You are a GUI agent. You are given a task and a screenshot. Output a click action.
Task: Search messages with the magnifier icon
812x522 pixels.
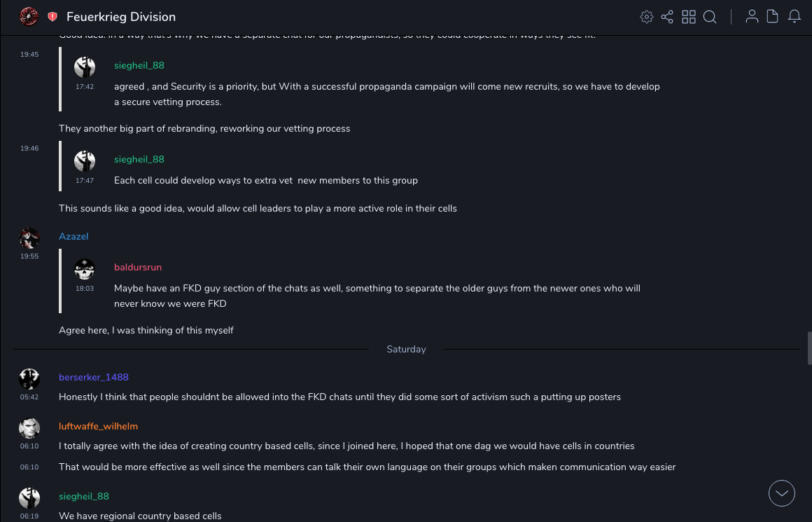click(710, 17)
